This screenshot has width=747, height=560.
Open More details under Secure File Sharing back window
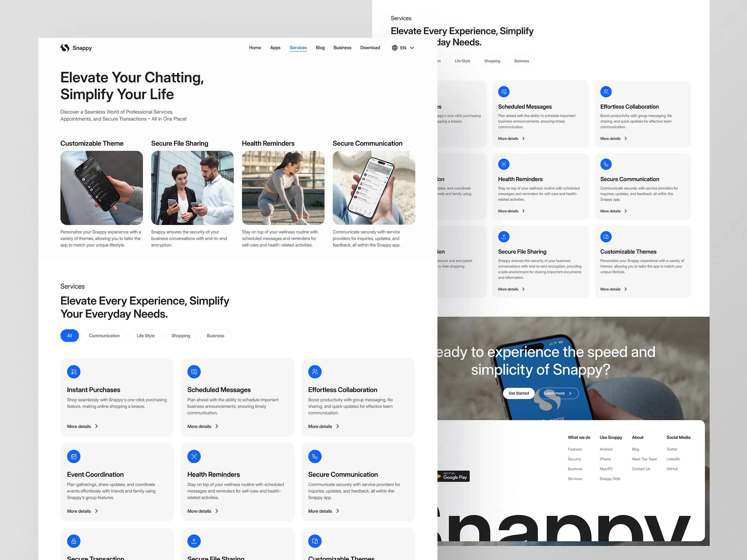click(511, 289)
